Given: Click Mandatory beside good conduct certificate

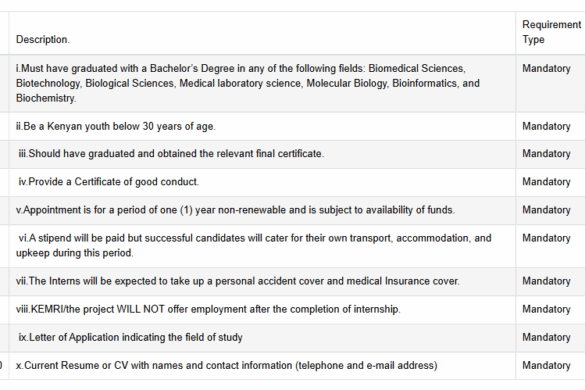Looking at the screenshot, I should [x=546, y=182].
